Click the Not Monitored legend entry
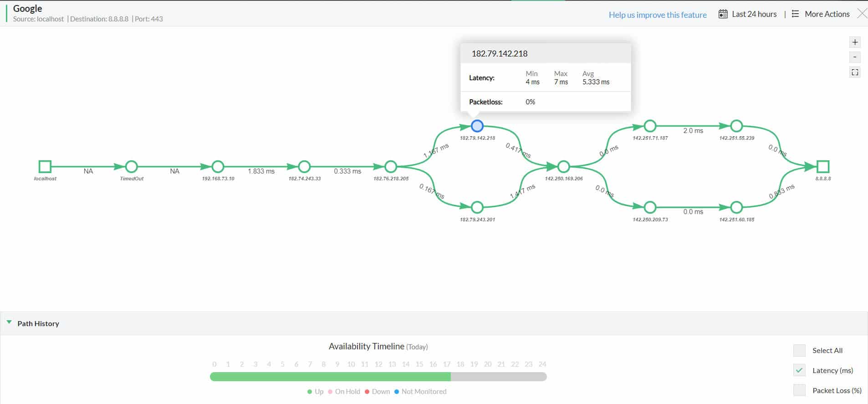Image resolution: width=868 pixels, height=404 pixels. click(420, 392)
